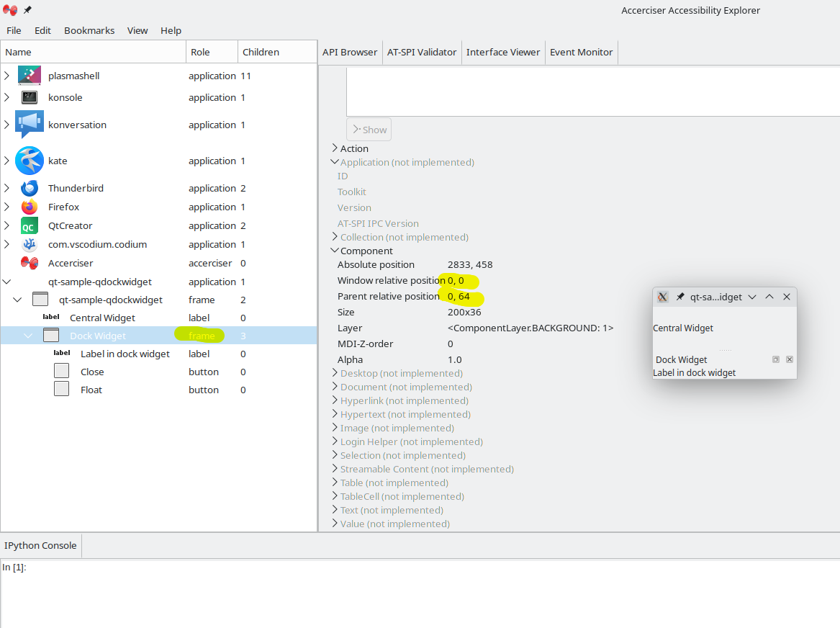The height and width of the screenshot is (628, 840).
Task: Open the View menu
Action: click(x=137, y=30)
